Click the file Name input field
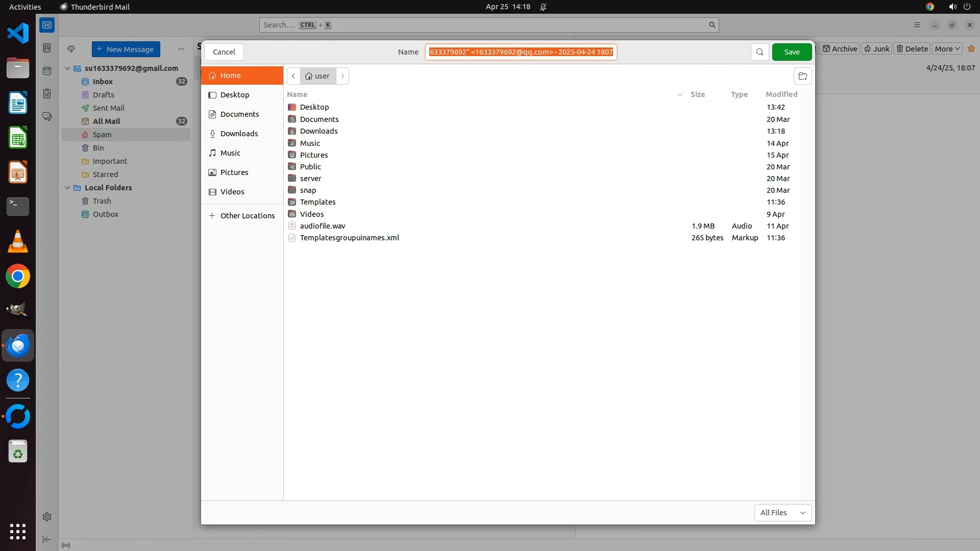 [521, 52]
